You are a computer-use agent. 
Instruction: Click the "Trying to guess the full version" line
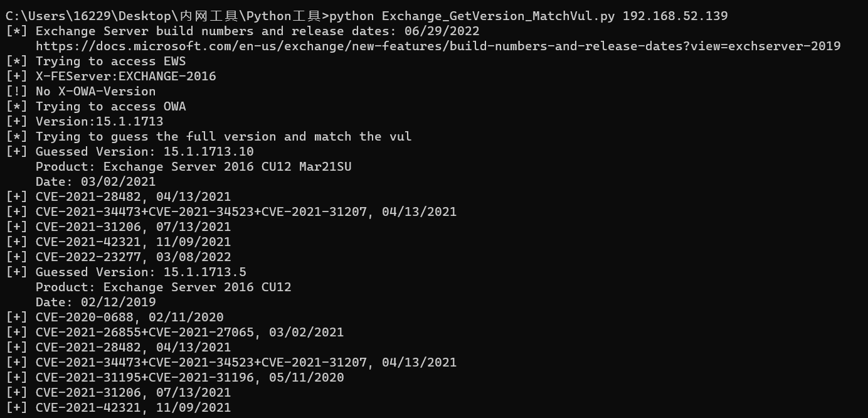[x=223, y=136]
